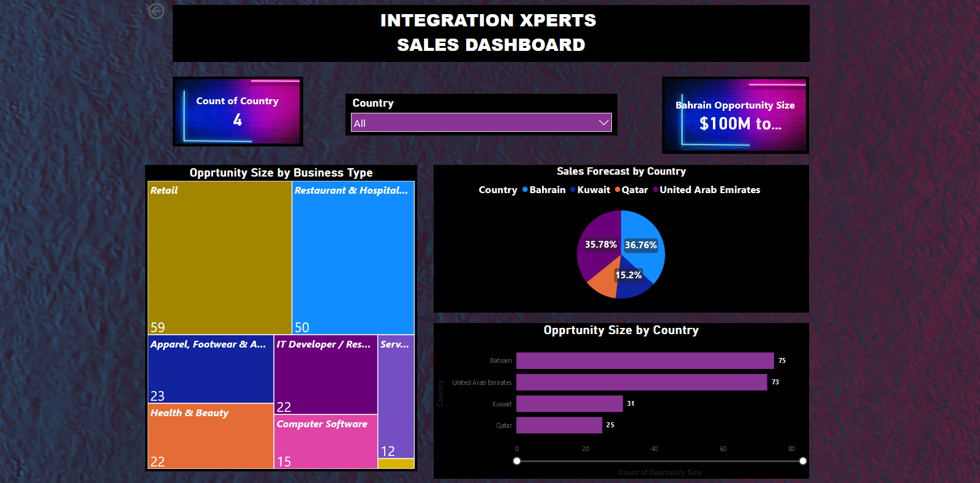
Task: Click the back arrow icon
Action: [x=156, y=11]
